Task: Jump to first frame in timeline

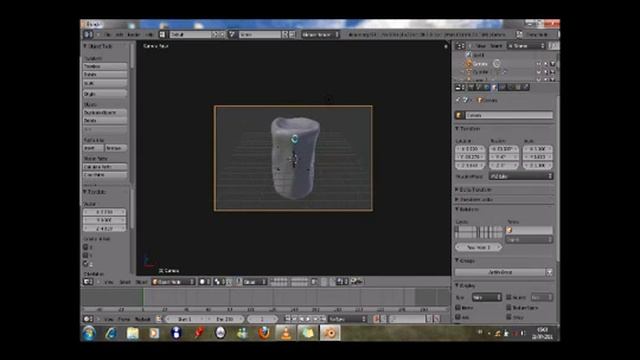Action: 288,319
